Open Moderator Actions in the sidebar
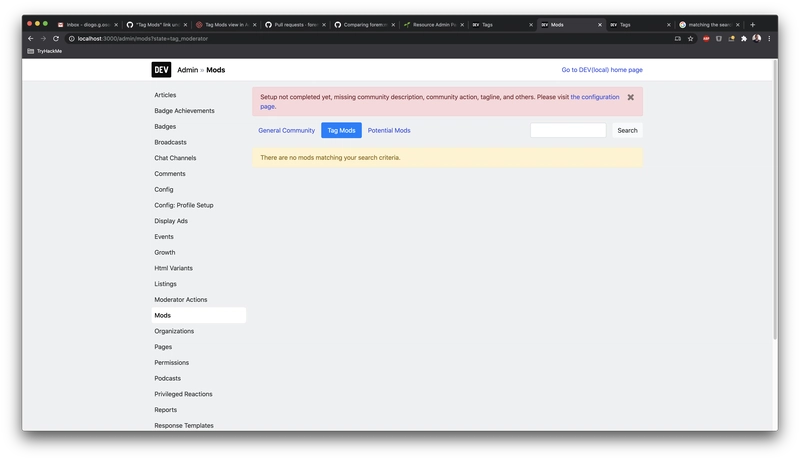 tap(181, 300)
